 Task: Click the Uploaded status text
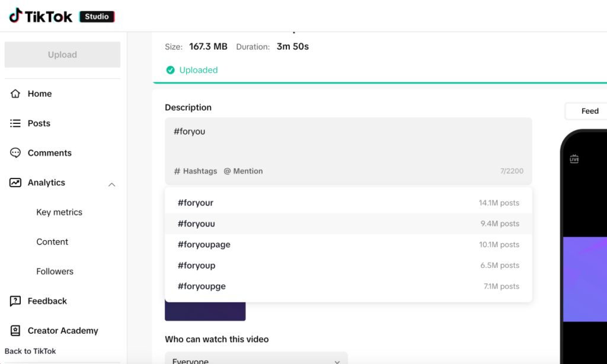[x=198, y=70]
